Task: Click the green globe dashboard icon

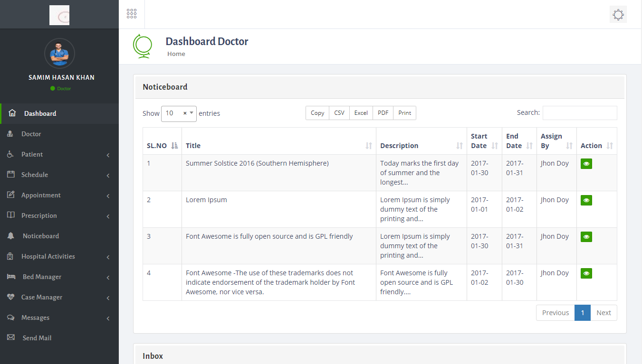Action: [x=142, y=47]
